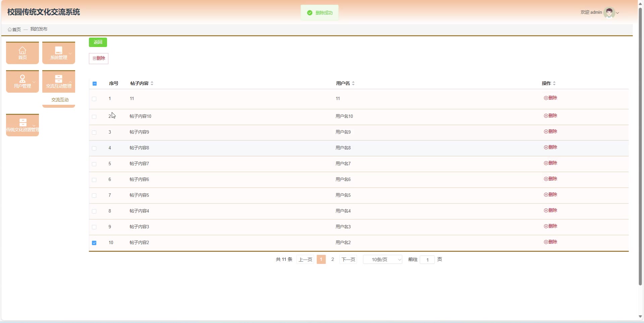Check the box for row 帖子内容10
The width and height of the screenshot is (644, 323).
pos(94,117)
